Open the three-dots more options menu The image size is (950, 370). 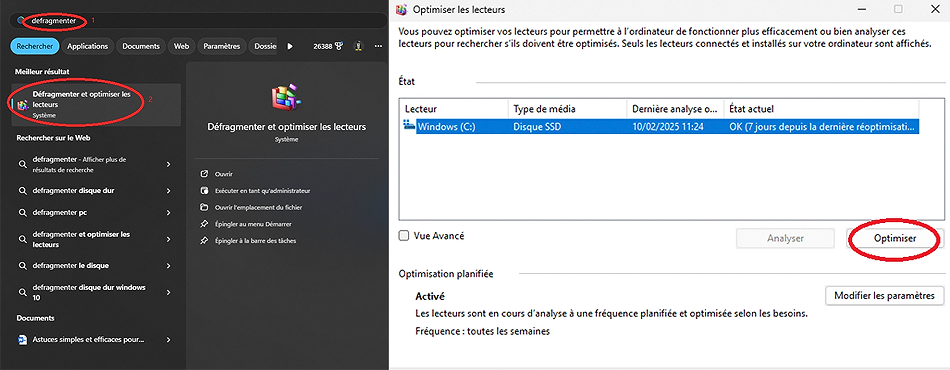[378, 46]
